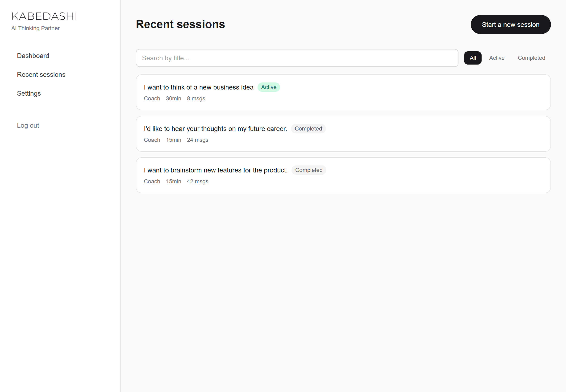Viewport: 566px width, 392px height.
Task: Click the Recent sessions page heading
Action: tap(180, 24)
